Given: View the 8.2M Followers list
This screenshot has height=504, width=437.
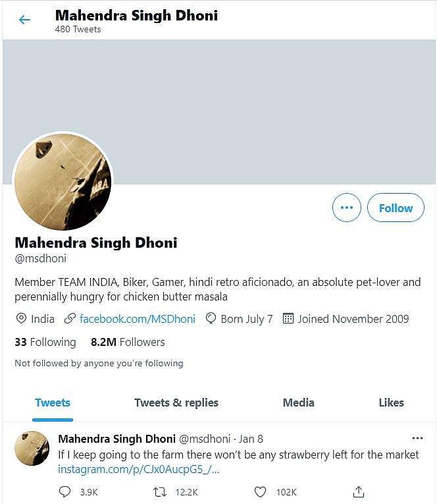Looking at the screenshot, I should tap(128, 342).
